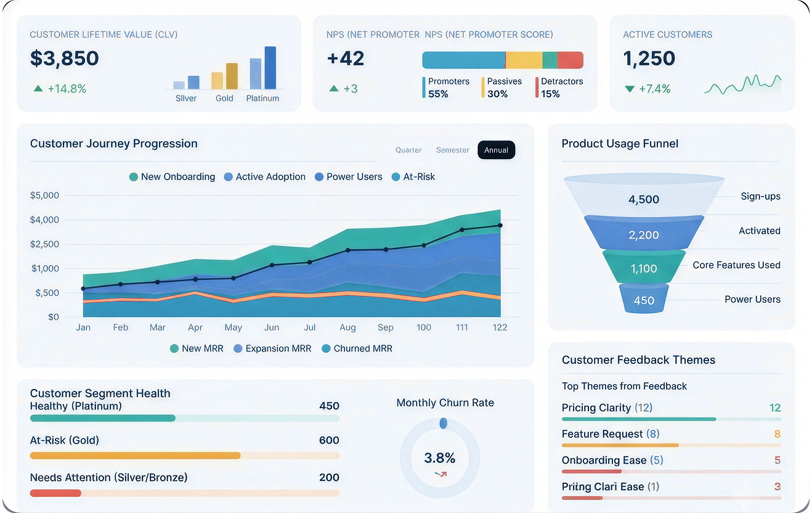Toggle New Onboarding legend dot
Viewport: 812px width, 513px height.
pos(134,177)
